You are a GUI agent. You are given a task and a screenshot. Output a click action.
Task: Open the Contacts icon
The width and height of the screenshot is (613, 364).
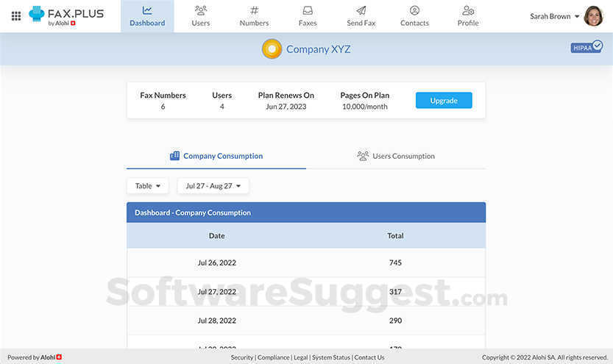coord(414,10)
